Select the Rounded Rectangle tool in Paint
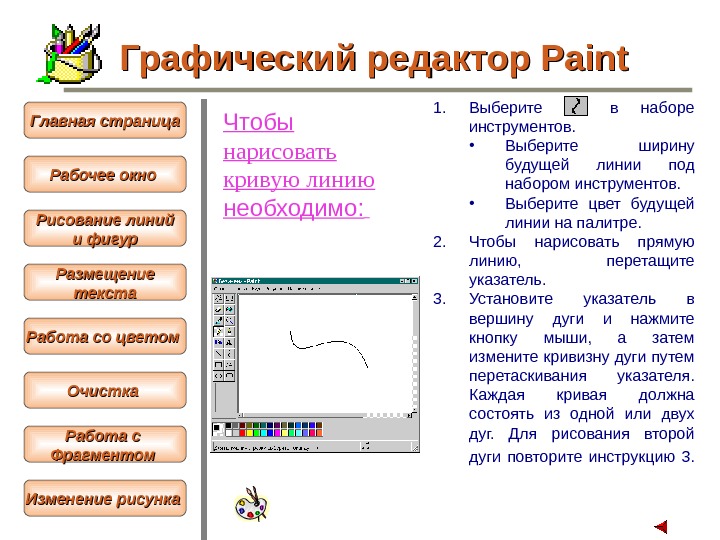The height and width of the screenshot is (540, 720). (x=229, y=376)
